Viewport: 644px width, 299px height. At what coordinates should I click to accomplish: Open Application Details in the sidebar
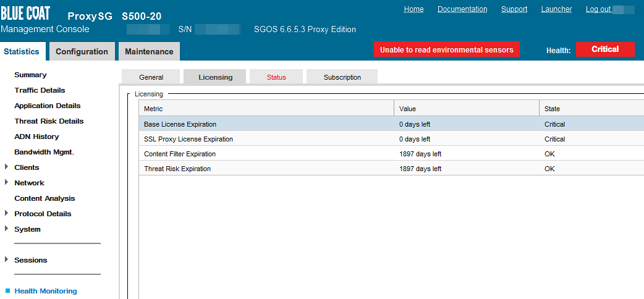[48, 106]
